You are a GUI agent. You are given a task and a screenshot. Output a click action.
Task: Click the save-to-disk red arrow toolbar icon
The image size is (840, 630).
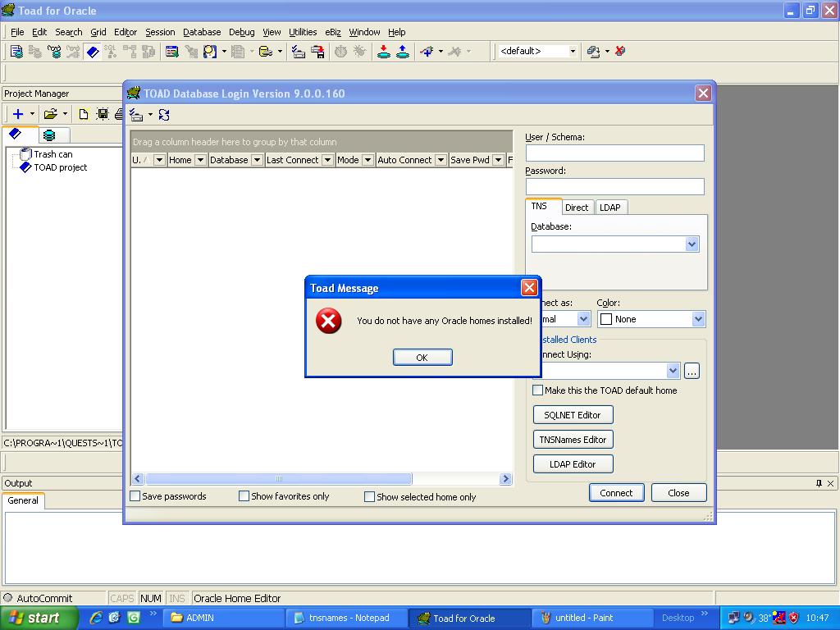tap(317, 52)
